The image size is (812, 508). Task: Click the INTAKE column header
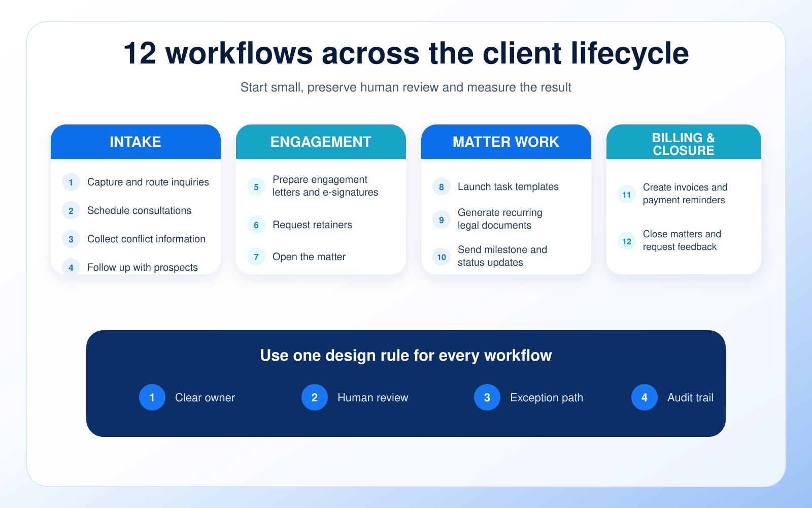pyautogui.click(x=136, y=142)
